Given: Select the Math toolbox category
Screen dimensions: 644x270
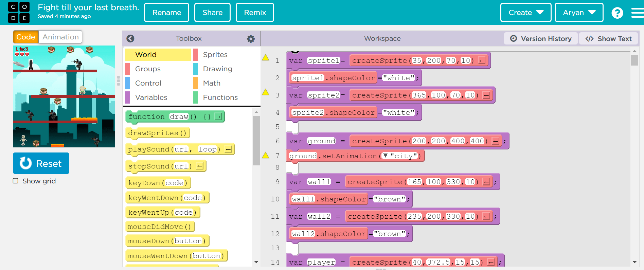Looking at the screenshot, I should [x=226, y=83].
